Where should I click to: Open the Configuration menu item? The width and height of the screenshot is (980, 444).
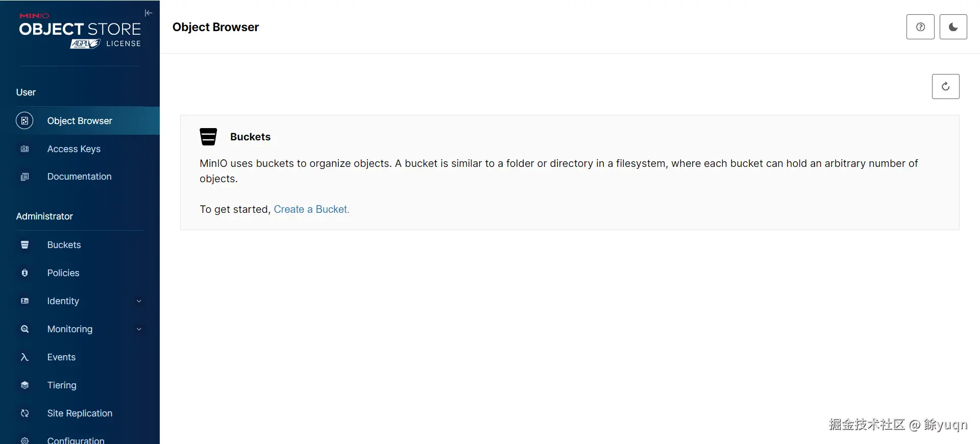pos(76,440)
